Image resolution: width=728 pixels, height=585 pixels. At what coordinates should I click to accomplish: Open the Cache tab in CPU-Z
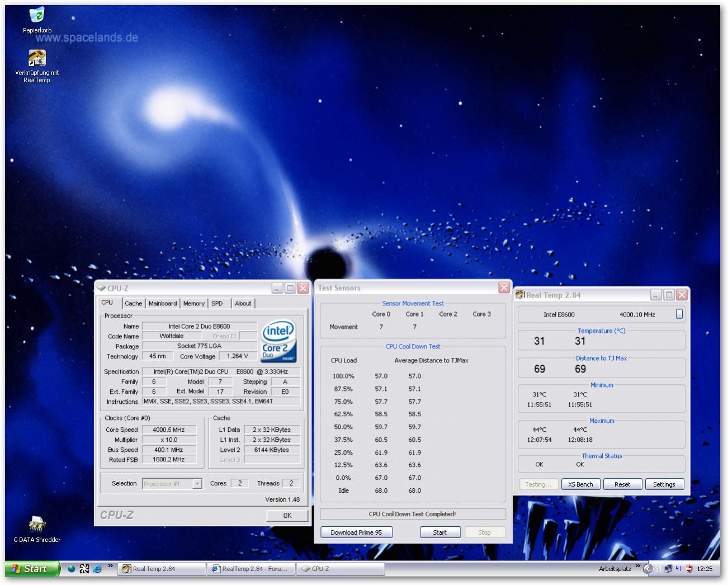[133, 304]
